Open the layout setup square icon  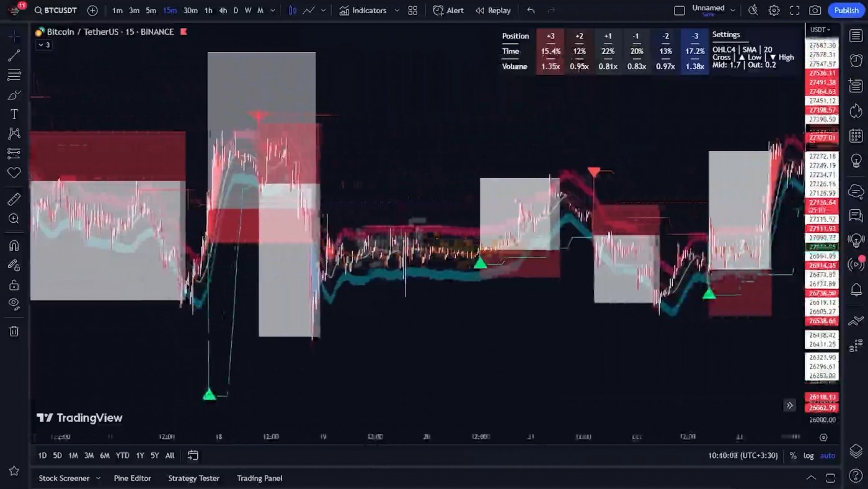[680, 11]
